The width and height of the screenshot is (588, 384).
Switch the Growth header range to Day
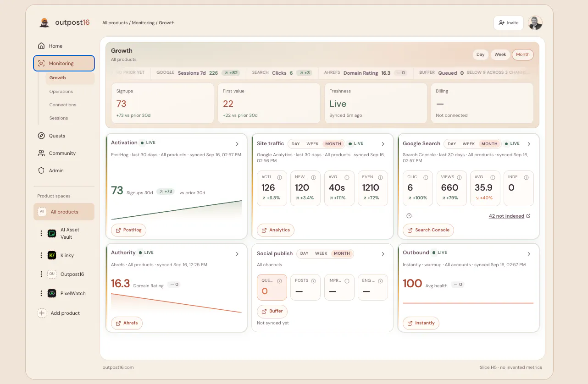[x=480, y=55]
